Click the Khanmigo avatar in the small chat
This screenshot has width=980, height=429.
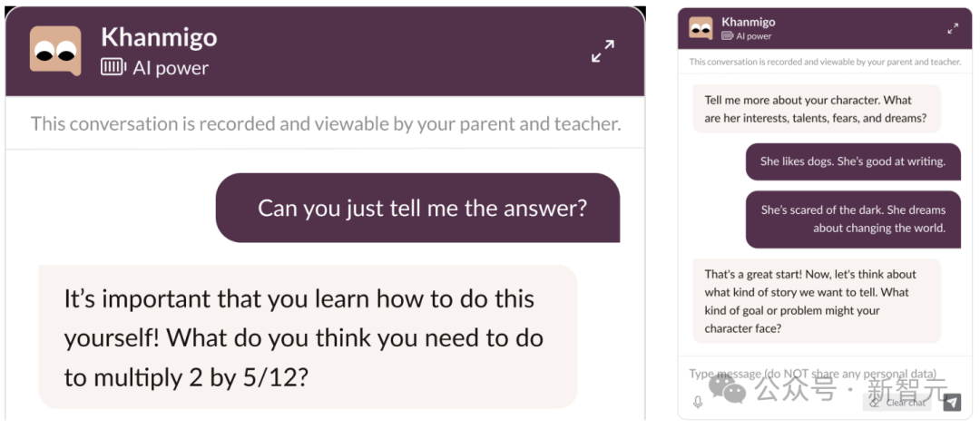(x=701, y=28)
